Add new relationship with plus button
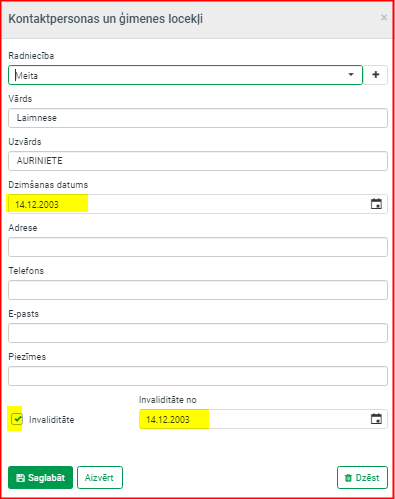This screenshot has height=499, width=395. pos(376,75)
